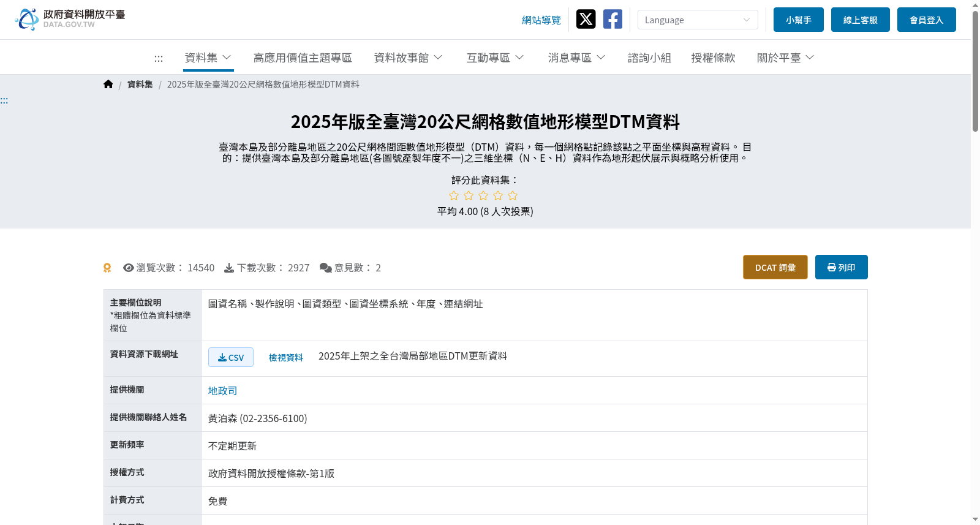Open the 網站導覽 link
This screenshot has width=980, height=525.
tap(541, 20)
